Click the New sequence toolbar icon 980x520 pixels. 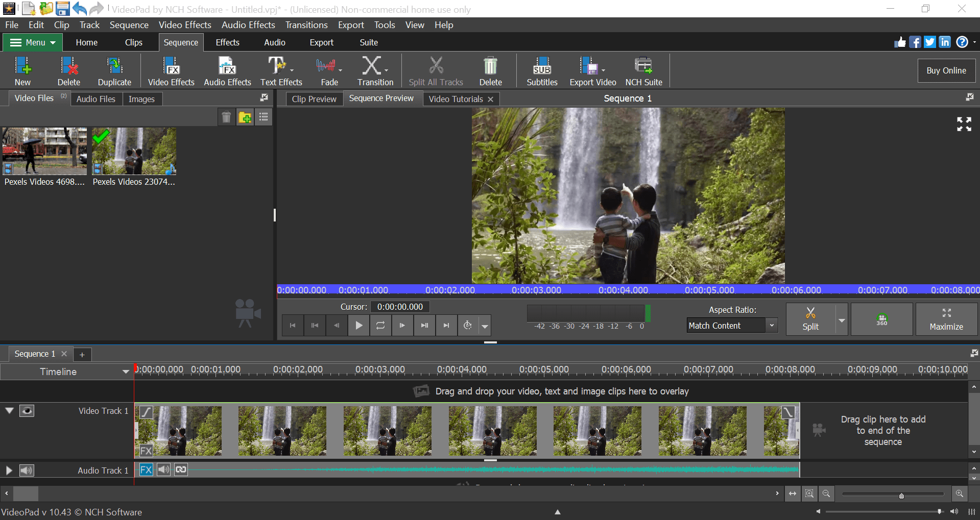[x=22, y=71]
